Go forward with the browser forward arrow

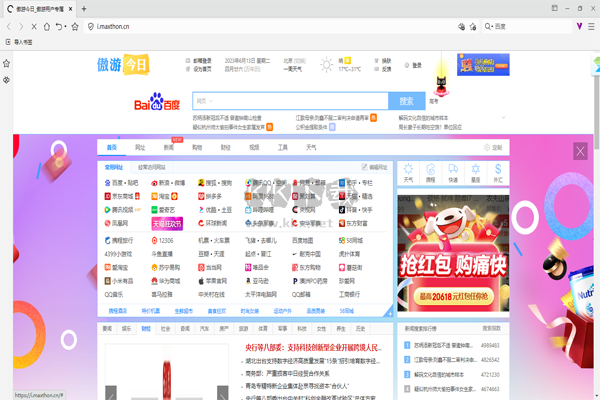click(21, 26)
